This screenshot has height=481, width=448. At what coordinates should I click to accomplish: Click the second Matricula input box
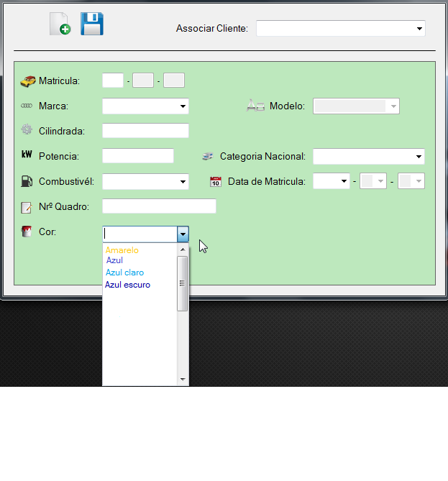(x=143, y=81)
